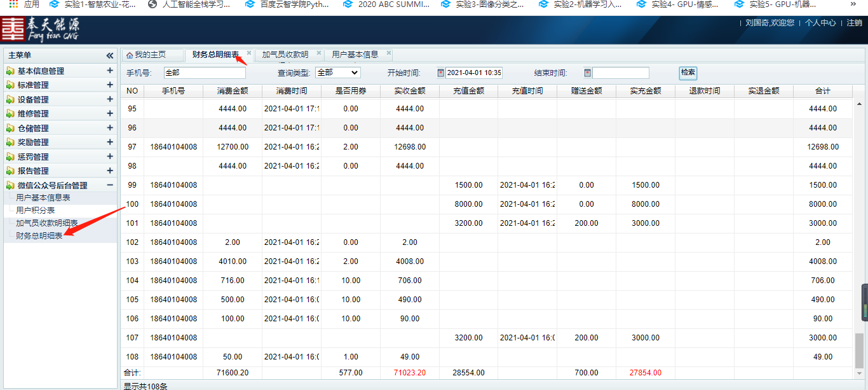Click the 基本信息管理 folder icon
Image resolution: width=868 pixels, height=390 pixels.
10,71
